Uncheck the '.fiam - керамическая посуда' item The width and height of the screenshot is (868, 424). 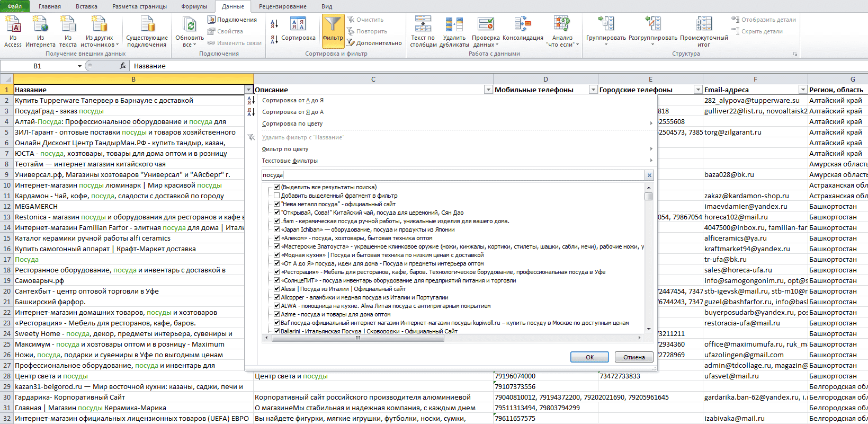(276, 221)
